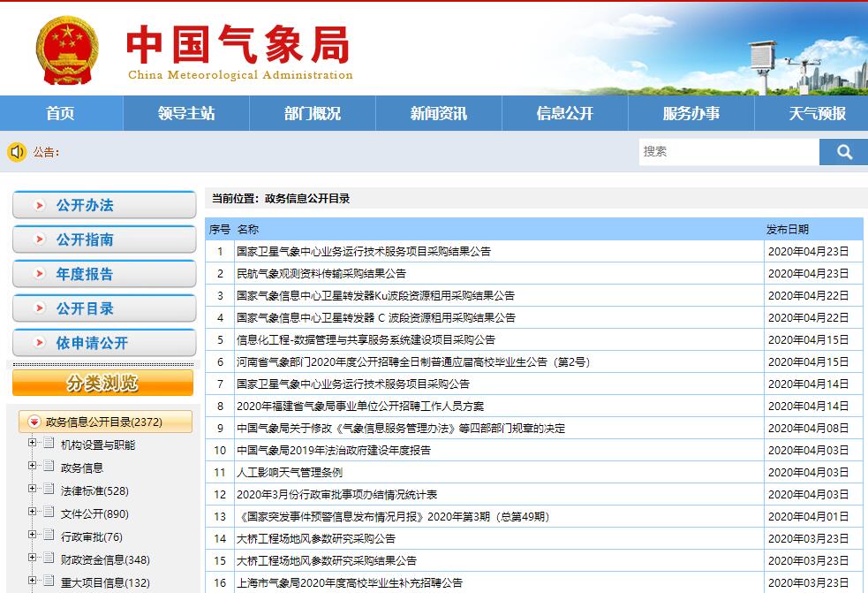
Task: Click the document icon beside 重大项目信息
Action: pyautogui.click(x=49, y=581)
